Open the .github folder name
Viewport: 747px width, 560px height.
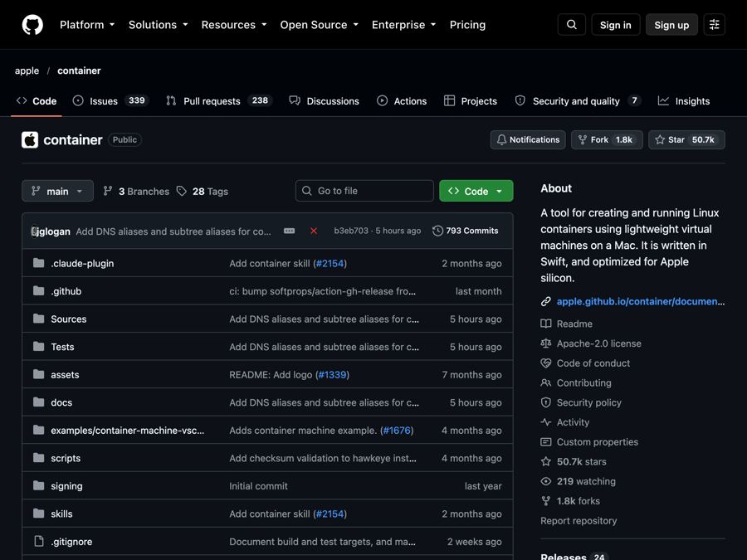point(66,291)
